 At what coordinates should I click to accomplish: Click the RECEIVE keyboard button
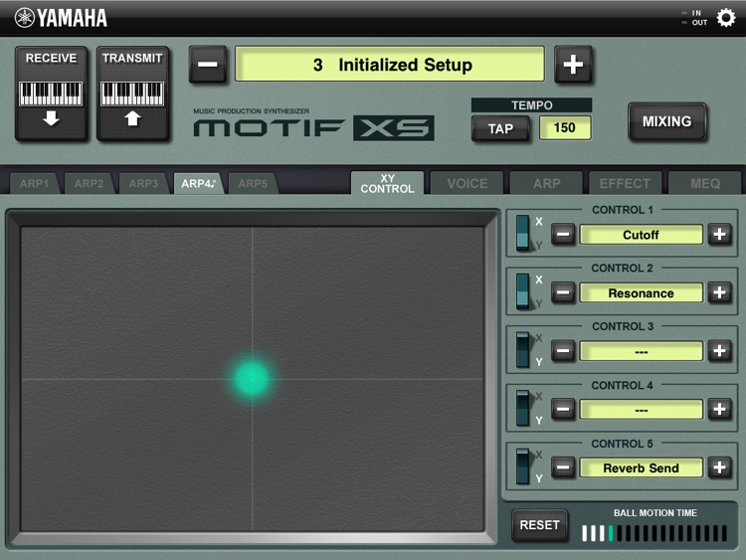click(x=51, y=93)
